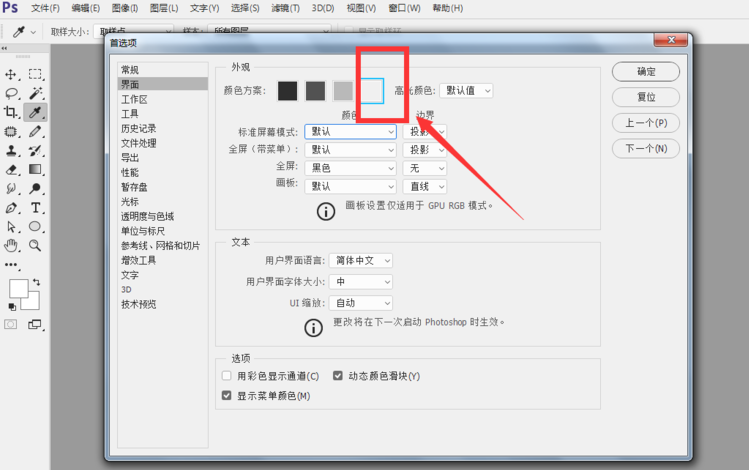
Task: Select the Ellipse shape tool
Action: tap(35, 226)
